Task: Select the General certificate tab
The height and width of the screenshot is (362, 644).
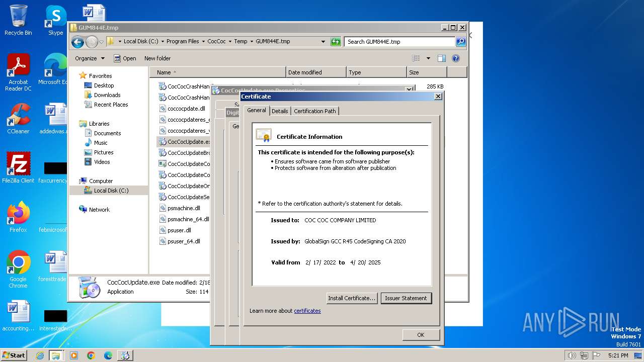Action: pos(257,110)
